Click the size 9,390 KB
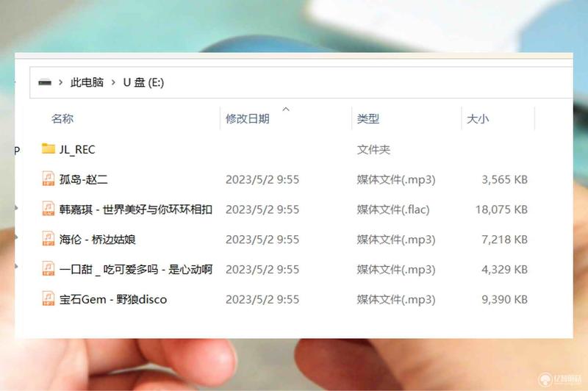Screen dimensions: 588x391 504,299
